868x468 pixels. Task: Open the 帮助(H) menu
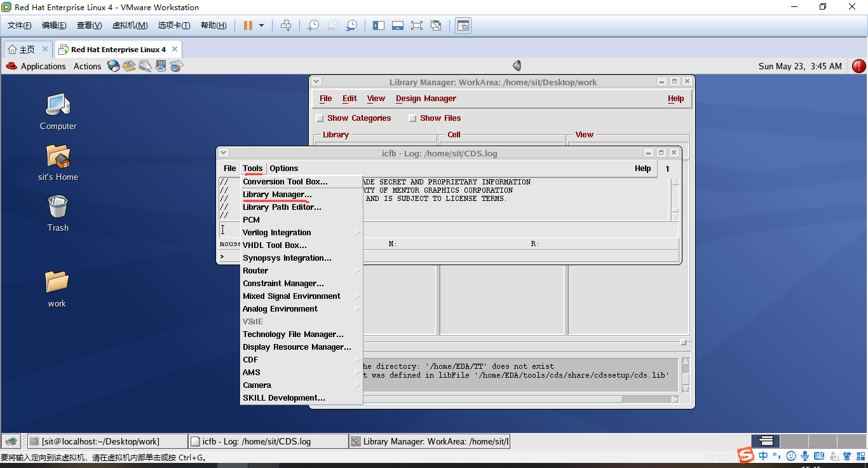coord(214,25)
